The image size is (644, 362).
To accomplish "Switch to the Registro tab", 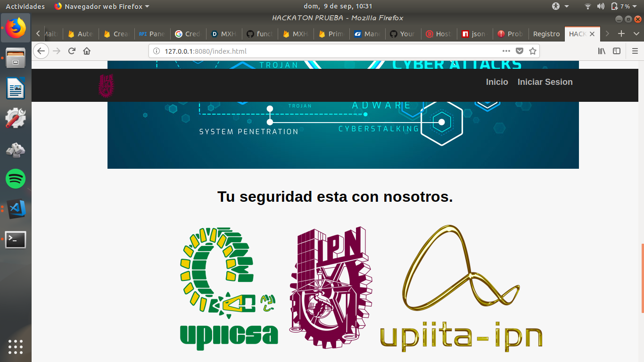I will [546, 34].
